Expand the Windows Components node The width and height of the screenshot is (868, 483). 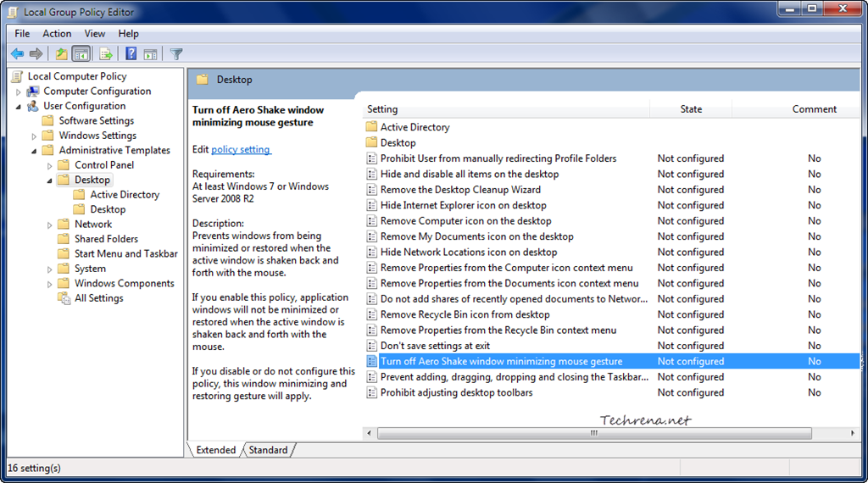pos(49,284)
